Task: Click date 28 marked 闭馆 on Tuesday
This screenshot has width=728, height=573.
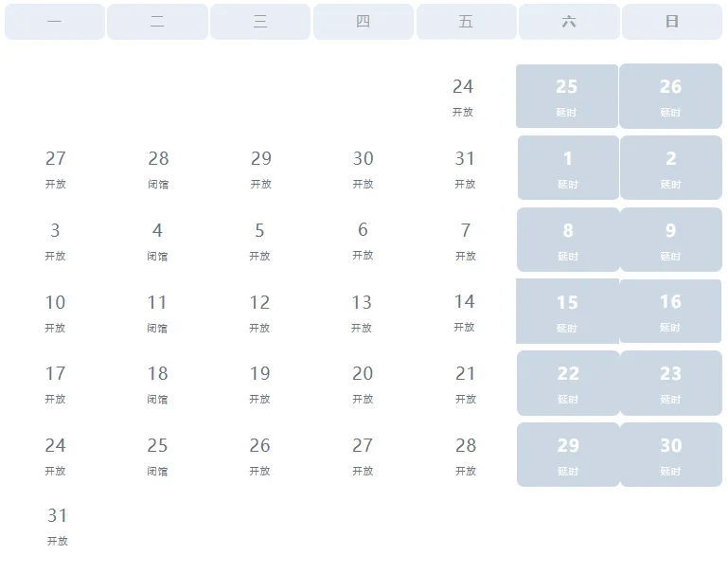Action: coord(158,169)
